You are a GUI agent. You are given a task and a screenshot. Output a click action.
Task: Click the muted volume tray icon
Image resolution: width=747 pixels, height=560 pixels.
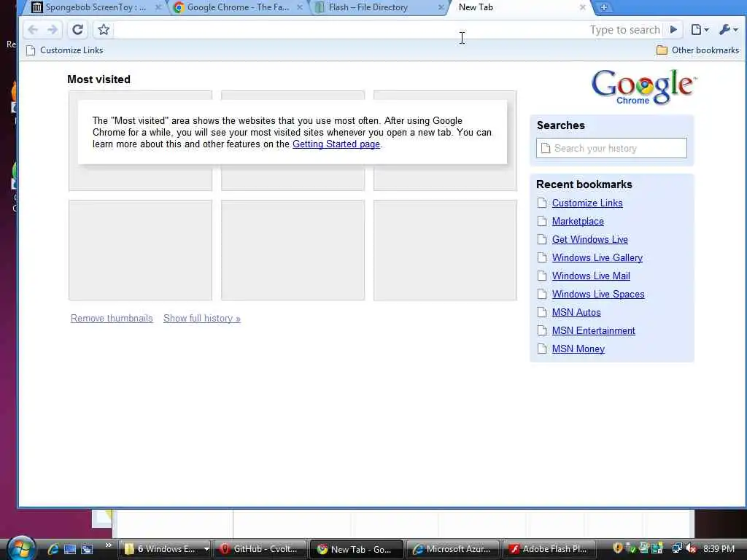click(692, 548)
